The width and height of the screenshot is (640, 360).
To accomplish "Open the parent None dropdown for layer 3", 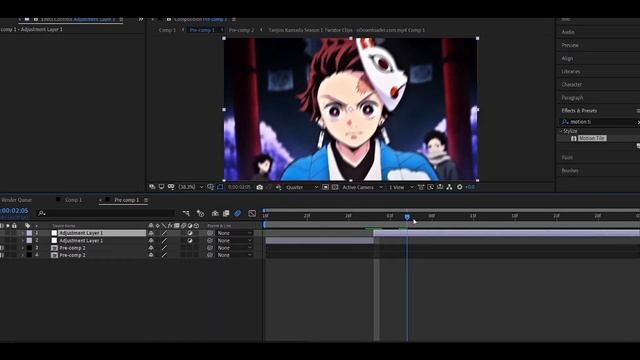I will point(234,248).
